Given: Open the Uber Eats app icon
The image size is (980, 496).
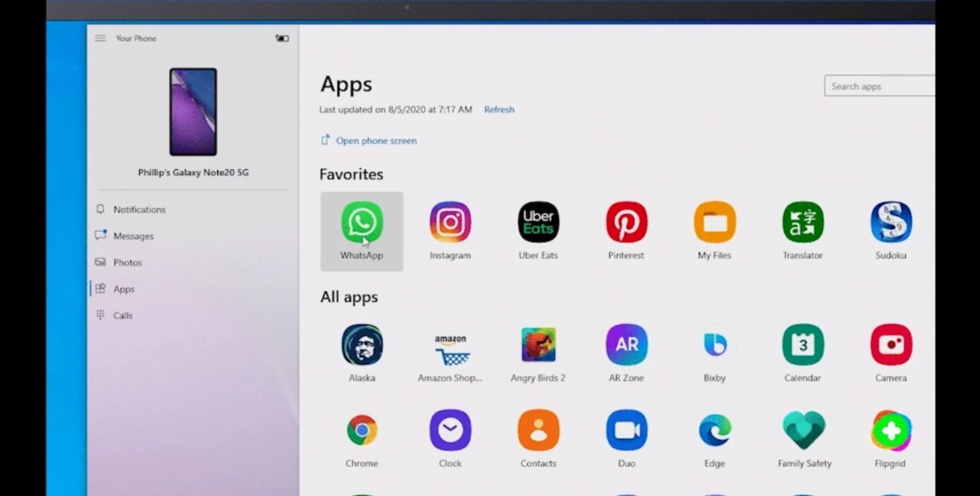Looking at the screenshot, I should pos(538,222).
